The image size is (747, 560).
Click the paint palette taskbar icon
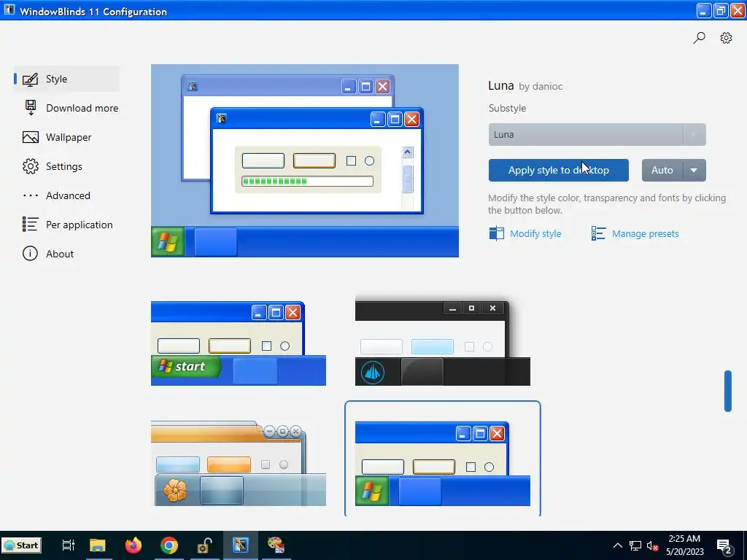tap(276, 545)
